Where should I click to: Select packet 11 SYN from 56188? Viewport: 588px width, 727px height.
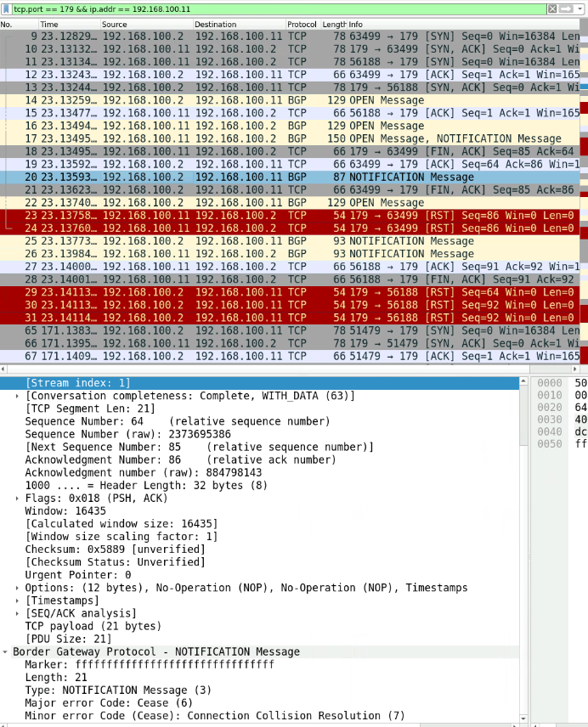(x=290, y=62)
